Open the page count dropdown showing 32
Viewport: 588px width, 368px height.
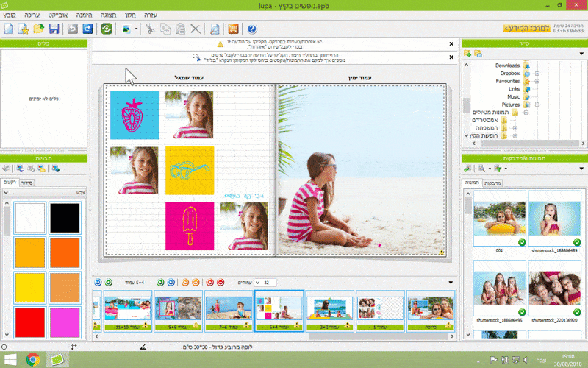pos(270,282)
